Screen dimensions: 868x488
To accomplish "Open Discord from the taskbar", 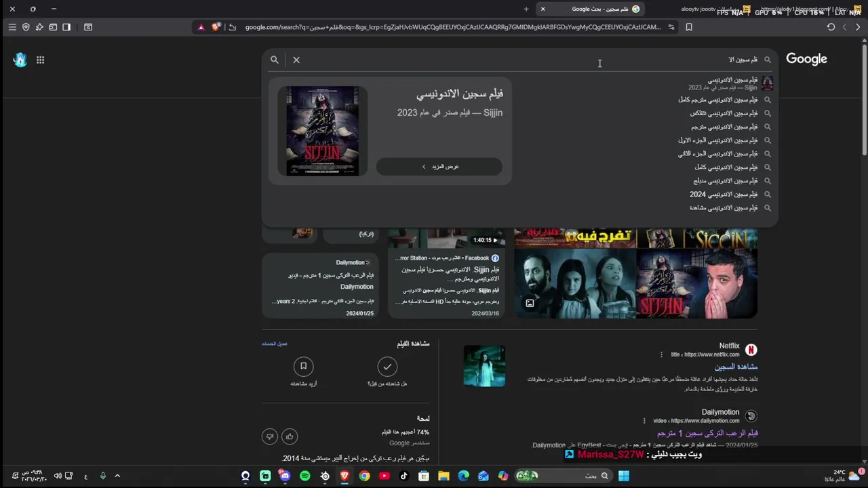I will point(285,476).
